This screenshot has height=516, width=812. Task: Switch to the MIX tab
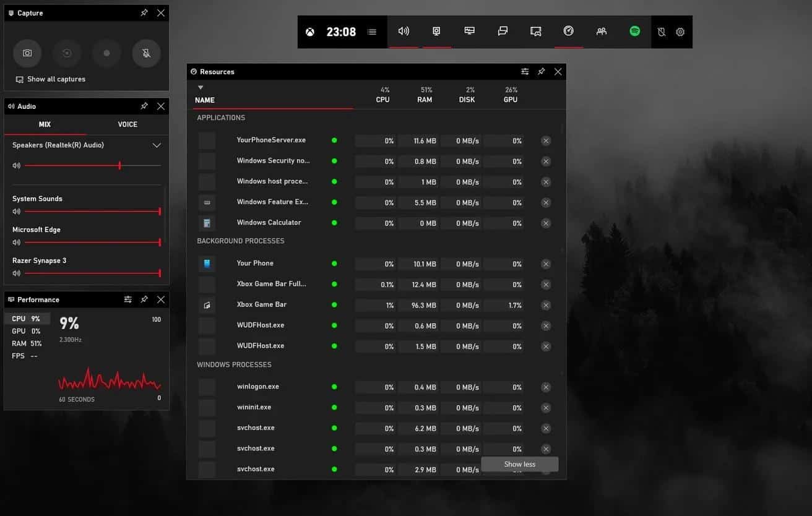coord(45,124)
